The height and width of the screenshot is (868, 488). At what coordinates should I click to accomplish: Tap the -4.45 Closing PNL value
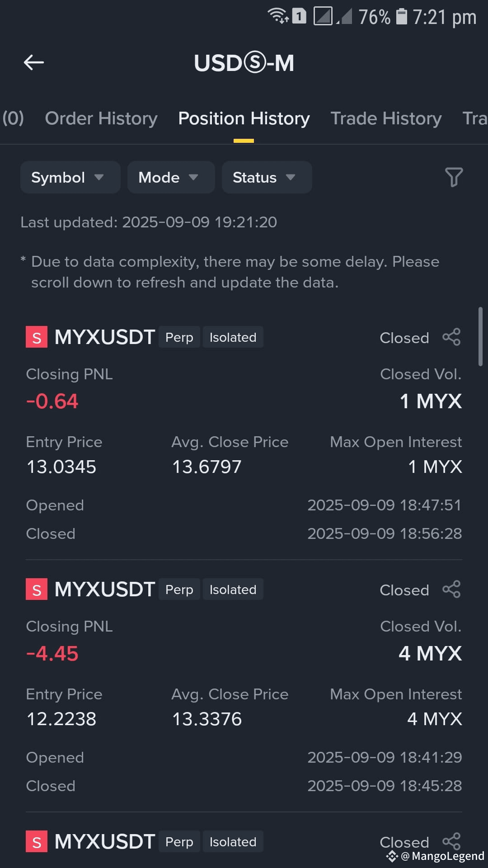point(52,653)
